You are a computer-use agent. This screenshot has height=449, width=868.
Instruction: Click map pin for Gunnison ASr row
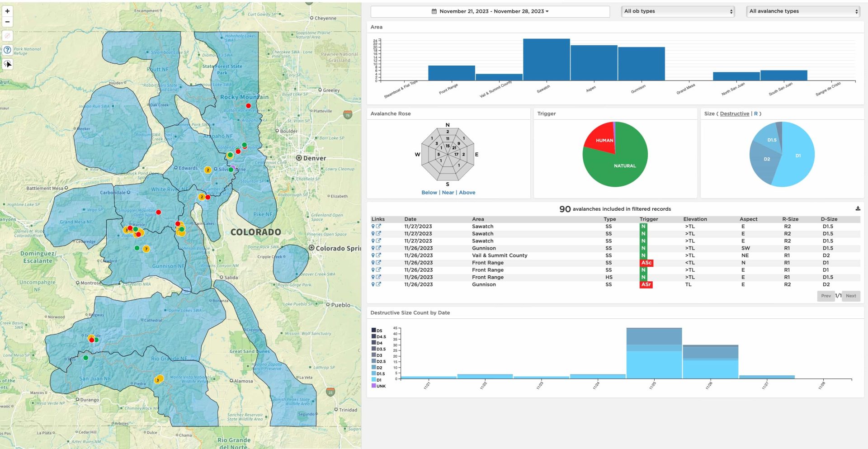(x=373, y=284)
